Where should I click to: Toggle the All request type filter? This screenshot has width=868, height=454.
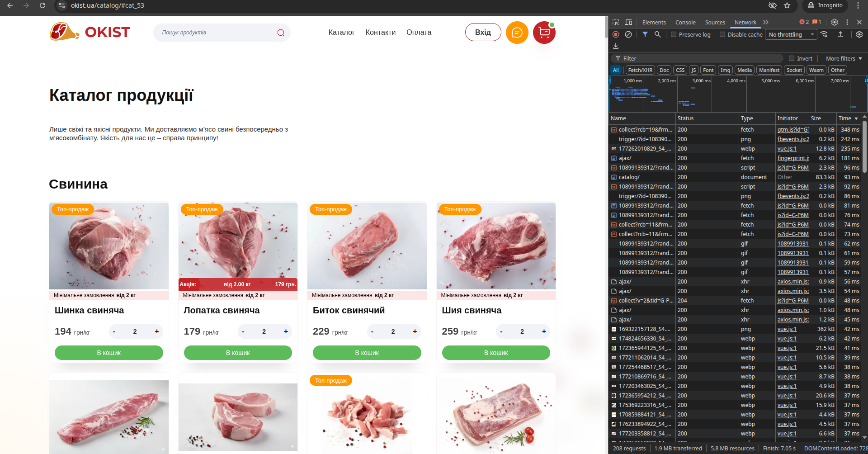click(616, 70)
